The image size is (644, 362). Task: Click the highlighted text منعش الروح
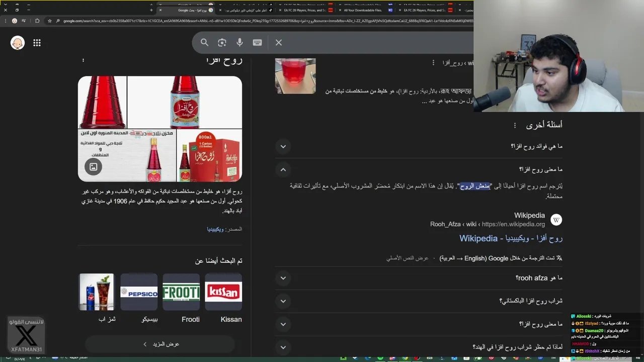pos(475,186)
